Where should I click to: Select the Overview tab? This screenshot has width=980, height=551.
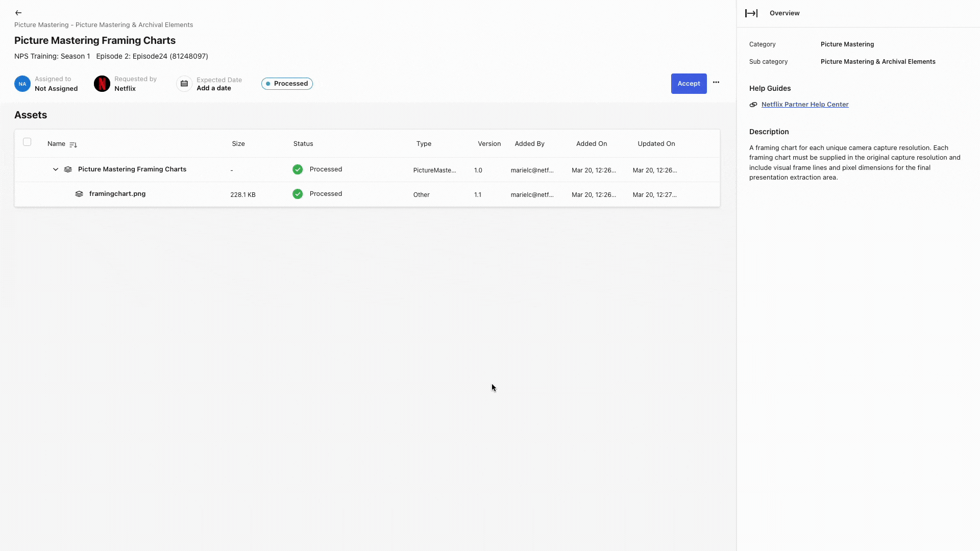point(784,13)
